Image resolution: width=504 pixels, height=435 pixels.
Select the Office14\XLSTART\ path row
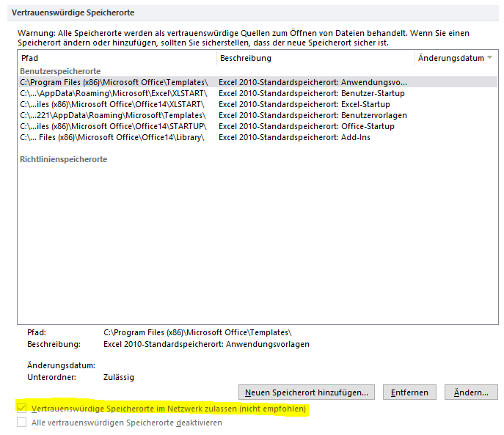coord(258,104)
